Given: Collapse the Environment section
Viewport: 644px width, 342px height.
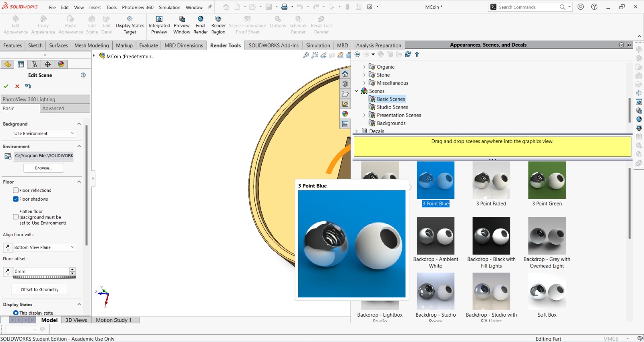Looking at the screenshot, I should tap(79, 146).
